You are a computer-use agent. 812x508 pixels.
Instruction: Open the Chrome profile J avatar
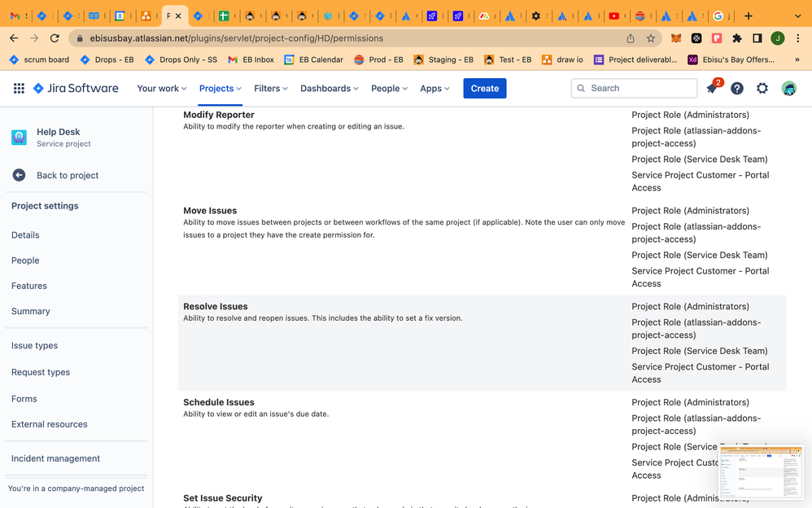[x=777, y=38]
